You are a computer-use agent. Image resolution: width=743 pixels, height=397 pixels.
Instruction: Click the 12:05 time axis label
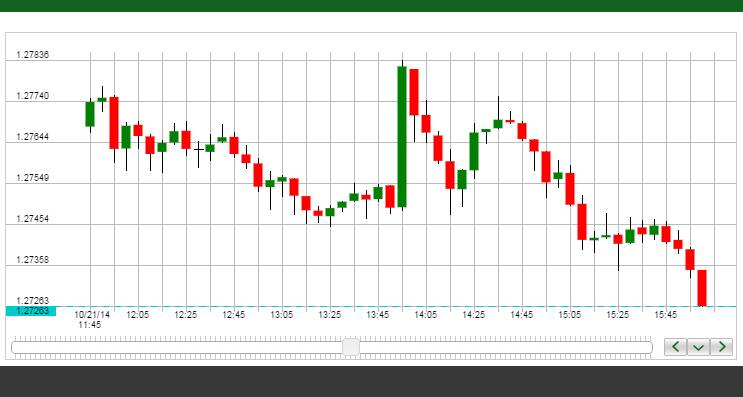pyautogui.click(x=138, y=315)
